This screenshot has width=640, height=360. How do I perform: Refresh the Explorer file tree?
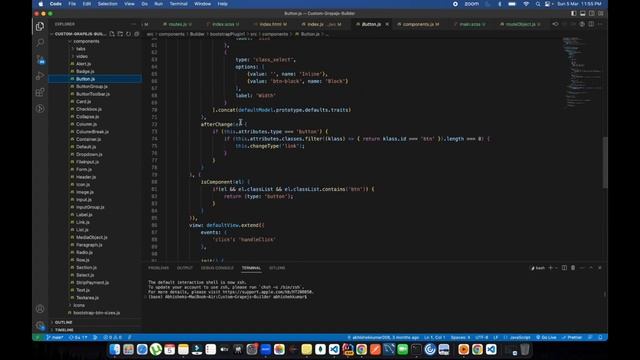(129, 34)
